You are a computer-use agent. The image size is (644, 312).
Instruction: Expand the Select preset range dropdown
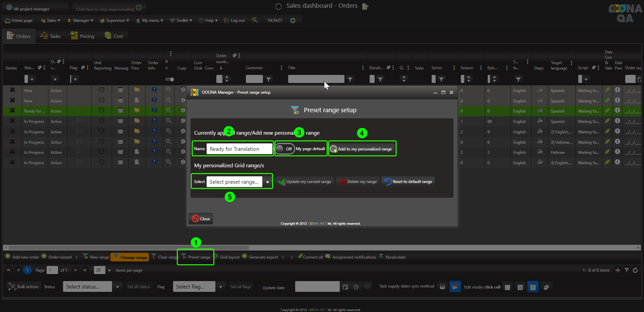(x=267, y=182)
